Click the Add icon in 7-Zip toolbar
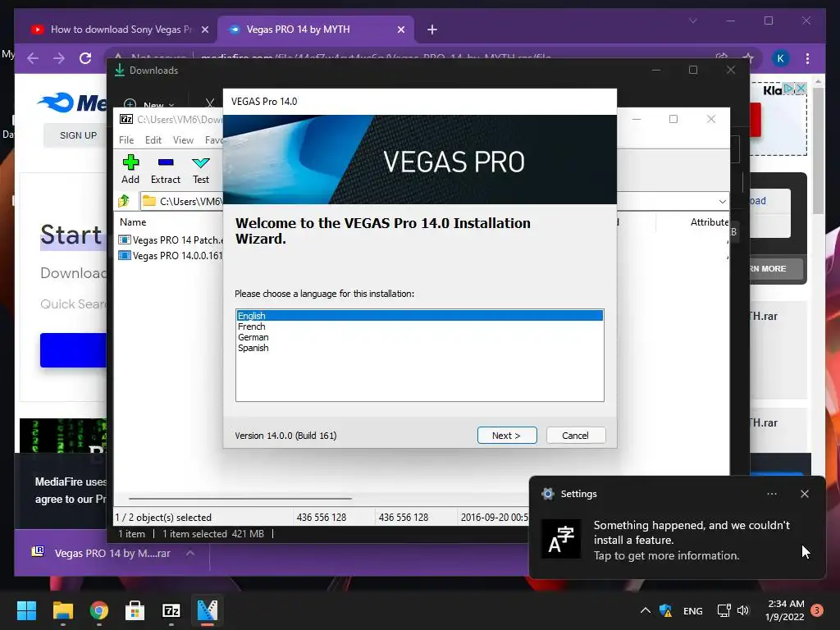This screenshot has height=630, width=840. [x=130, y=169]
